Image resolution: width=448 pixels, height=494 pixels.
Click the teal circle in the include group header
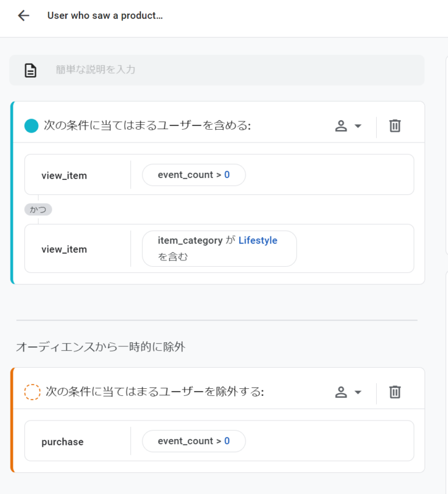(x=32, y=126)
